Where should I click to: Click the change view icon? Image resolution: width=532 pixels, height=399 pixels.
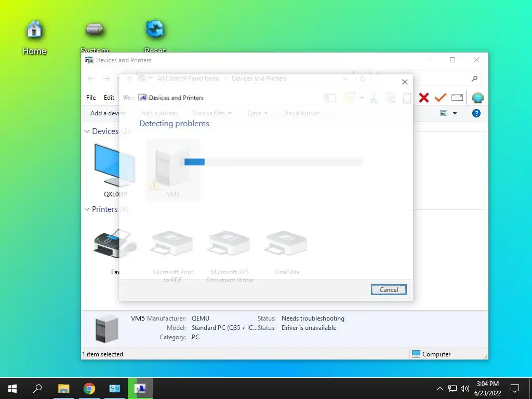(444, 113)
